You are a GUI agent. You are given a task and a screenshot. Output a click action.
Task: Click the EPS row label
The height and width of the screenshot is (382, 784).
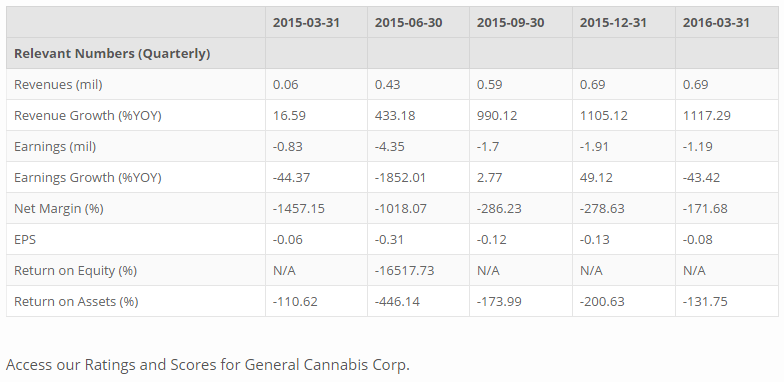25,240
